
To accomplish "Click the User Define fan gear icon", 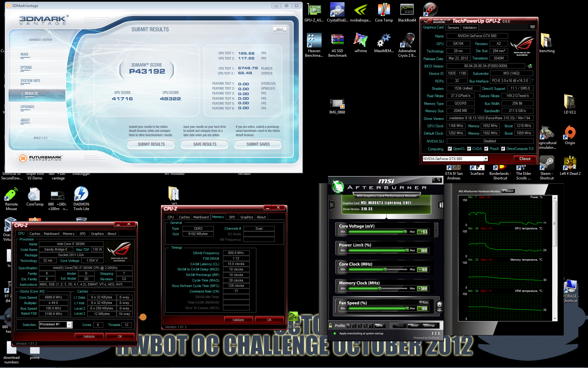I will coord(439,305).
